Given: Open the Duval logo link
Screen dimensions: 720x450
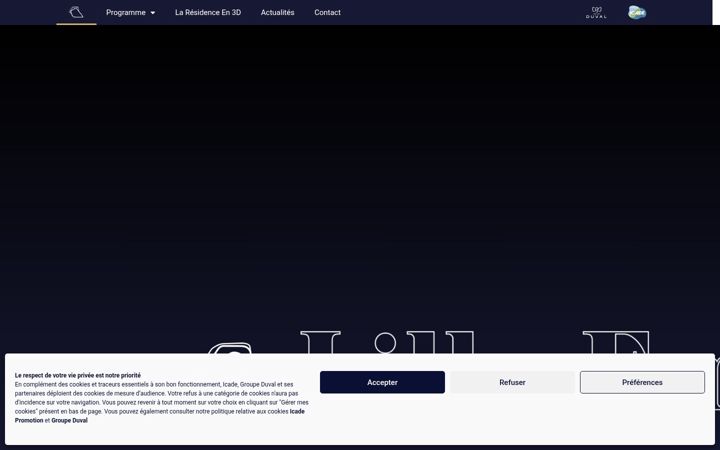Looking at the screenshot, I should [x=596, y=12].
